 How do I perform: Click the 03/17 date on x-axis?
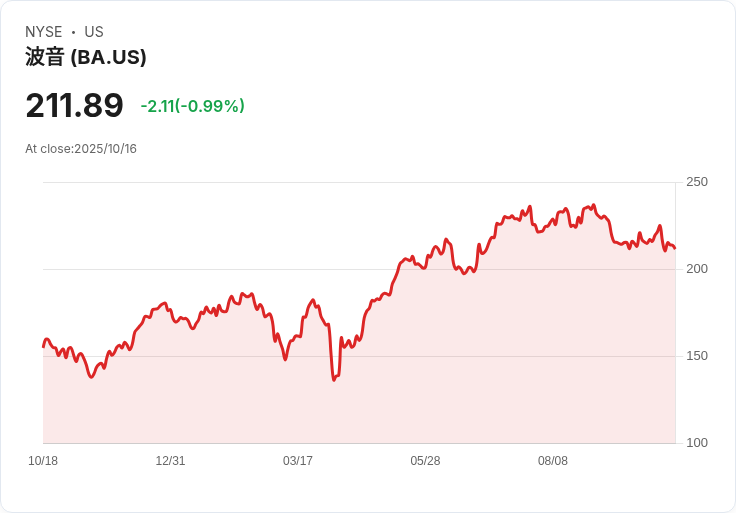(x=298, y=461)
